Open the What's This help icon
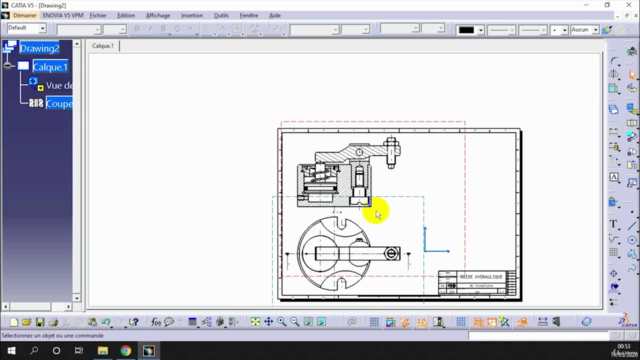 coord(133,322)
